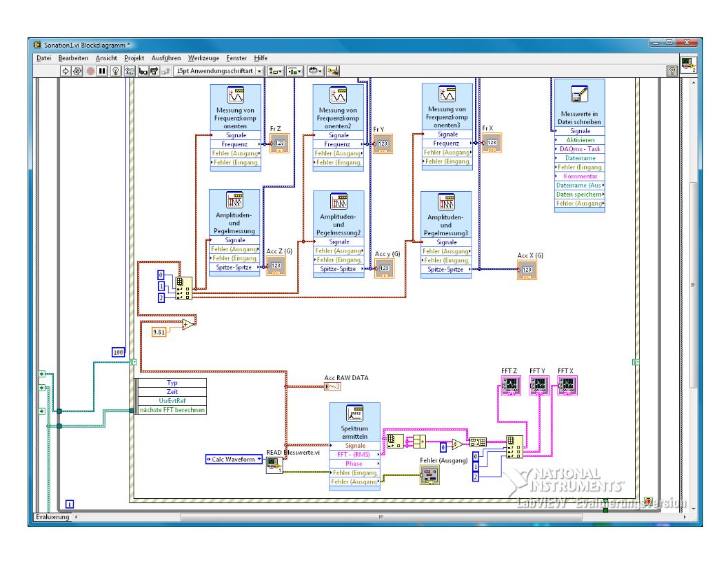This screenshot has height=563, width=728.
Task: Click the Acc Z (G) numeric indicator
Action: click(x=276, y=266)
